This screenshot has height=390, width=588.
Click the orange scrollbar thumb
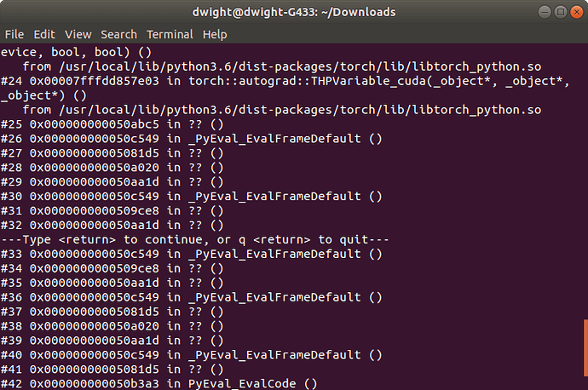(585, 353)
